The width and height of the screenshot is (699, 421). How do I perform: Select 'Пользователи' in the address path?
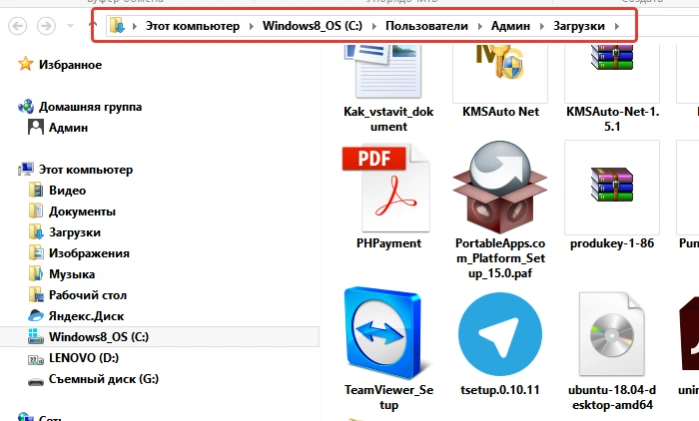coord(427,26)
